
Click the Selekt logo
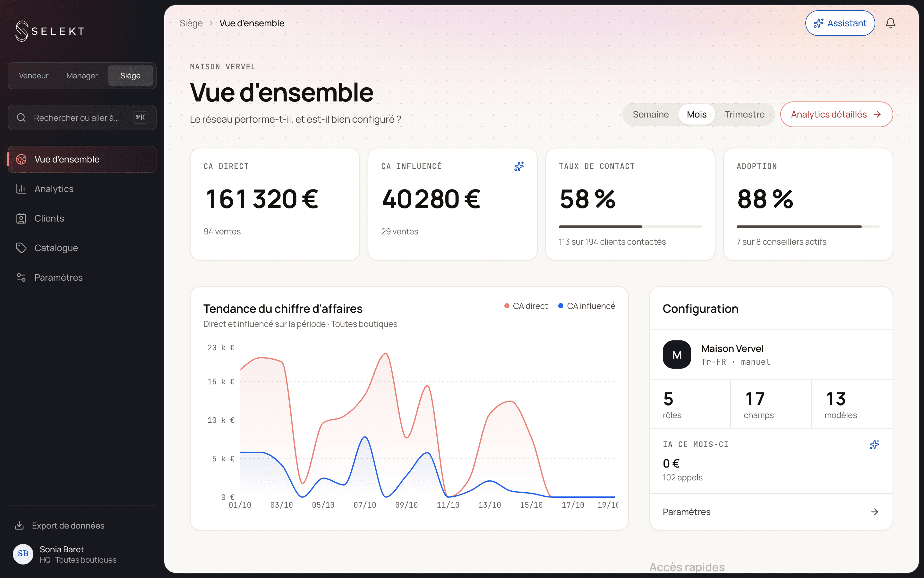tap(50, 31)
